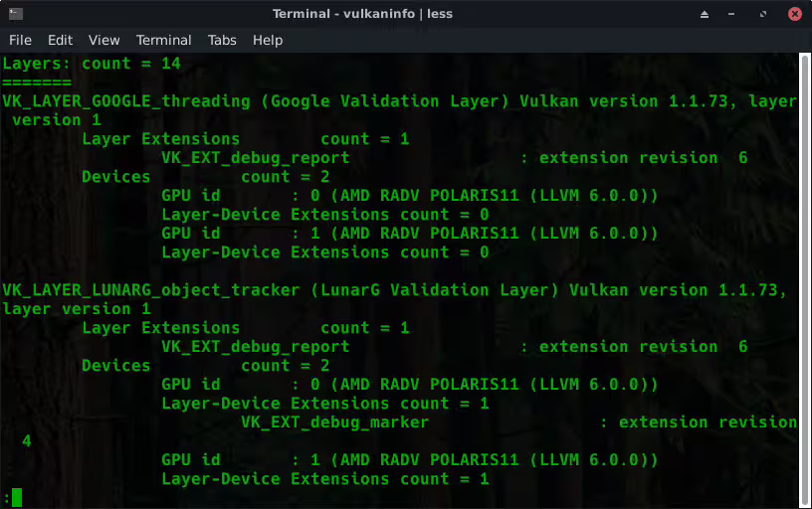The image size is (812, 509).
Task: Click VK_EXT_debug_report under LUNARG_object_tracker layer
Action: [256, 347]
